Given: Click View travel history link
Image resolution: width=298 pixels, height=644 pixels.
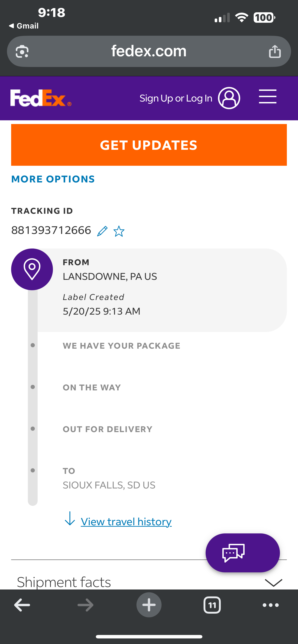Looking at the screenshot, I should [126, 522].
